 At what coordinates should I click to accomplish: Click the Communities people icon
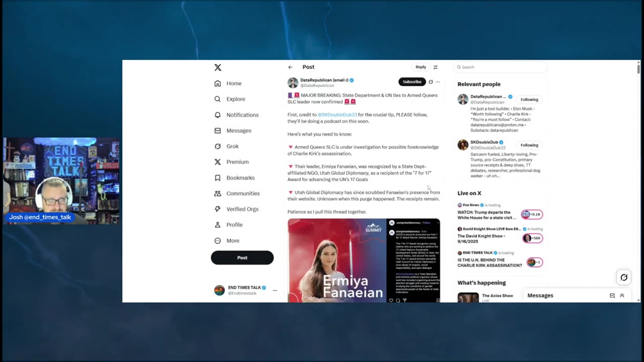(217, 193)
